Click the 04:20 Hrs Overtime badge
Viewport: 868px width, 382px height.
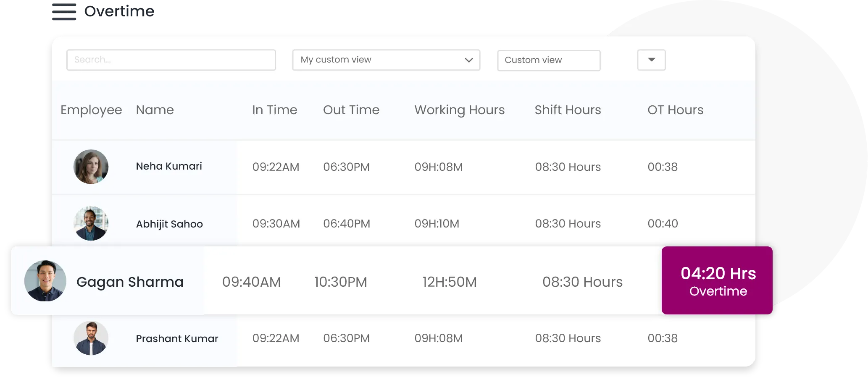click(717, 280)
